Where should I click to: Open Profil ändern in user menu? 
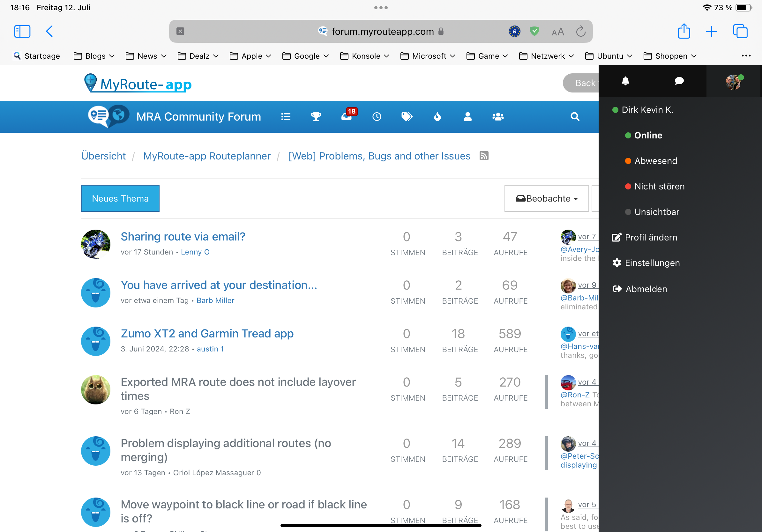pos(645,238)
